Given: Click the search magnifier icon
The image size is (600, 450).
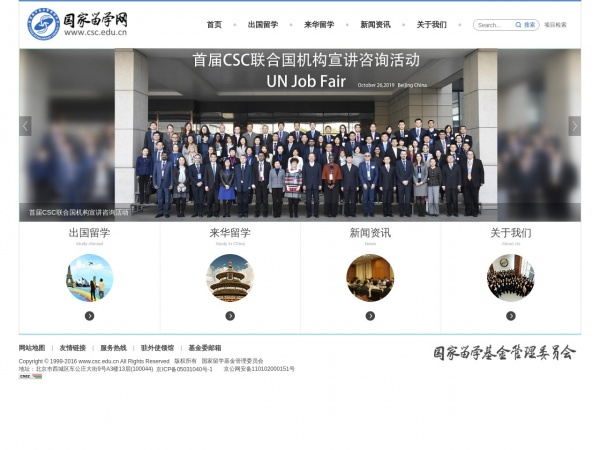Looking at the screenshot, I should [x=518, y=25].
